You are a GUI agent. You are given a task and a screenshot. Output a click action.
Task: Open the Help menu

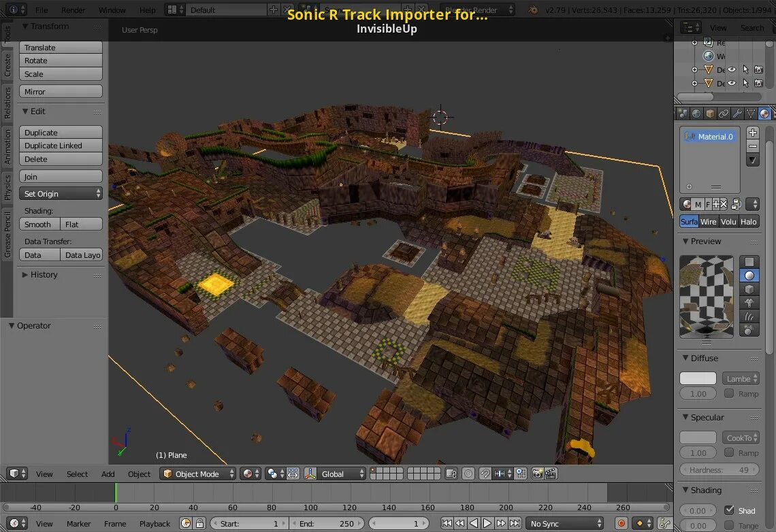click(x=147, y=10)
